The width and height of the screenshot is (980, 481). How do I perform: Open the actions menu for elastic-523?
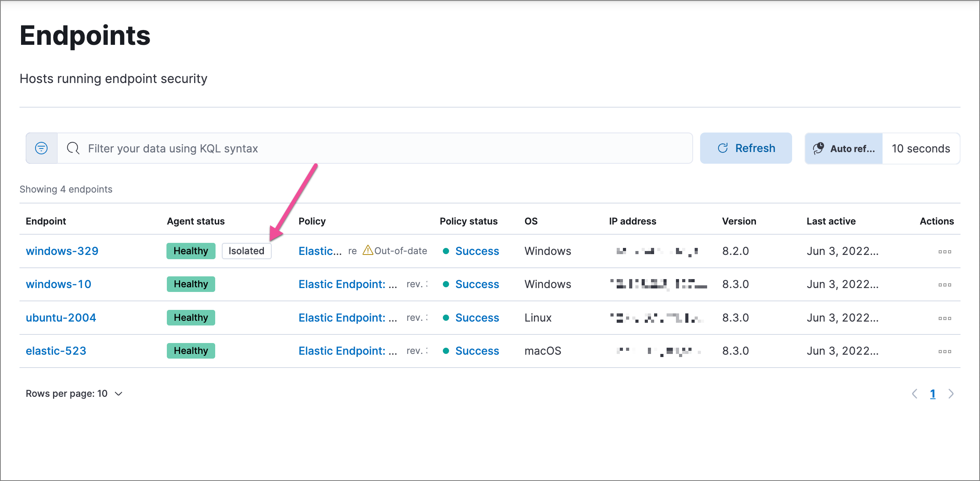pyautogui.click(x=945, y=351)
